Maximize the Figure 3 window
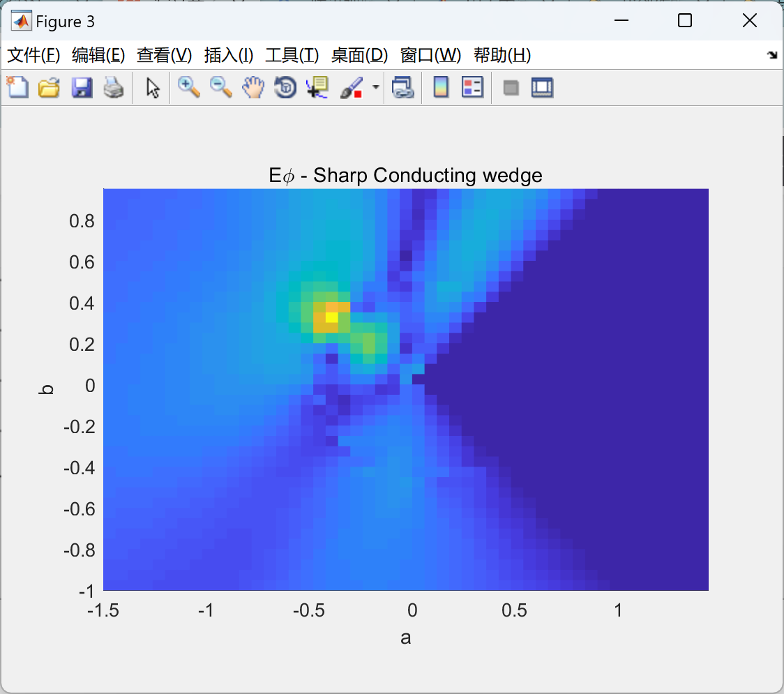Image resolution: width=784 pixels, height=694 pixels. (x=684, y=20)
